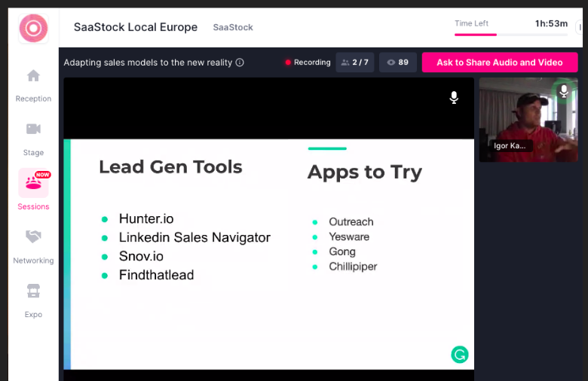Image resolution: width=588 pixels, height=381 pixels.
Task: Click Ask to Share Audio and Video
Action: click(x=500, y=62)
